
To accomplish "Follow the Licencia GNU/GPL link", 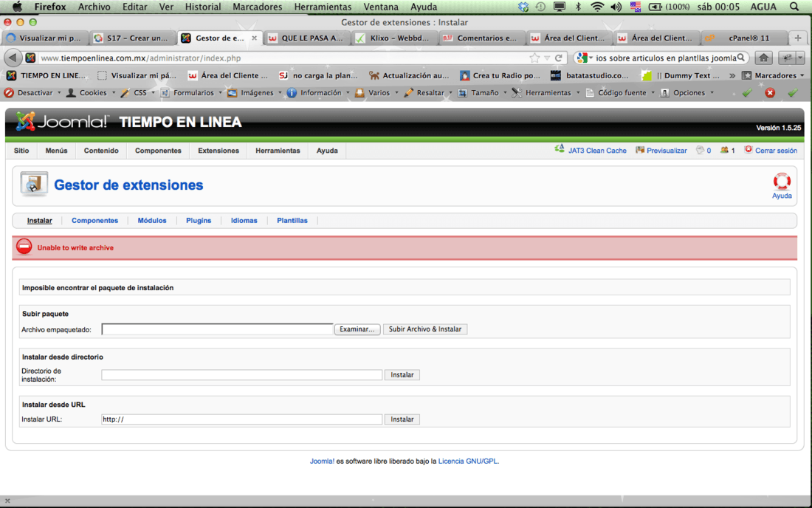I will point(468,461).
